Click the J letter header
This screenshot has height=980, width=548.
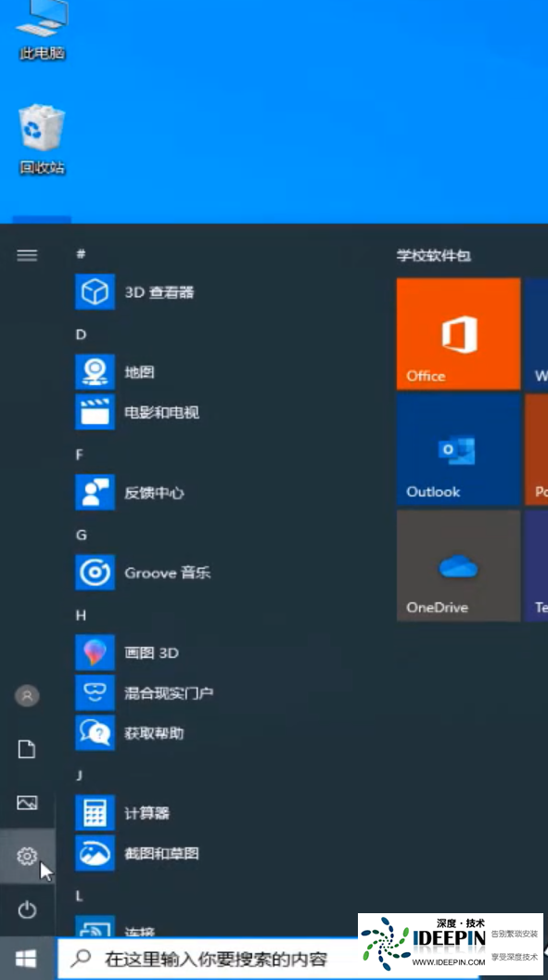pos(79,775)
